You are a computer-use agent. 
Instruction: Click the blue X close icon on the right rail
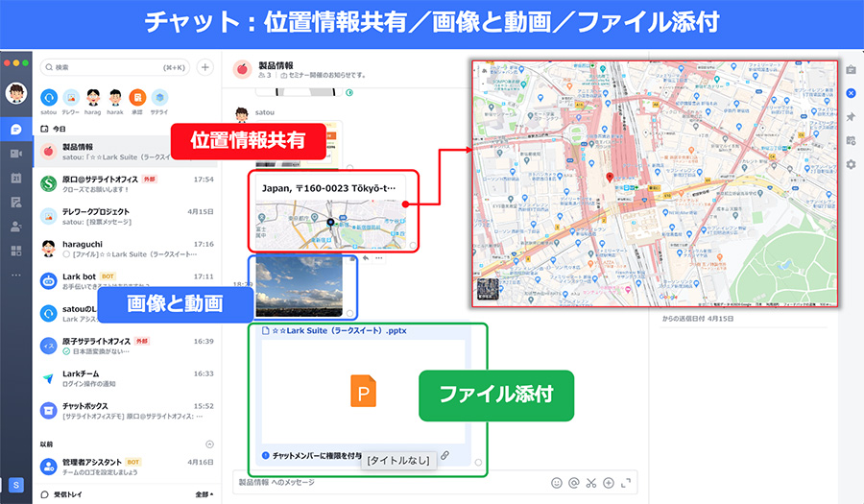851,93
